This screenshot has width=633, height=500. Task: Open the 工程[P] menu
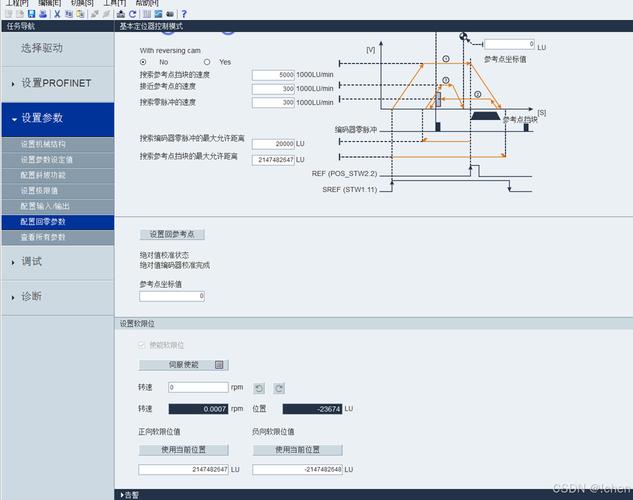[x=17, y=3]
